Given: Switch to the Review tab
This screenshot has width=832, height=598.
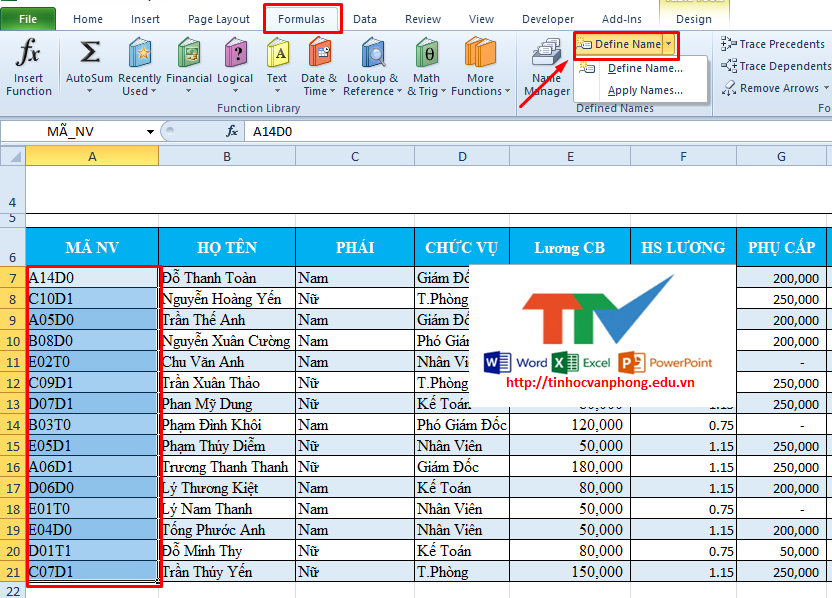Looking at the screenshot, I should pos(423,19).
